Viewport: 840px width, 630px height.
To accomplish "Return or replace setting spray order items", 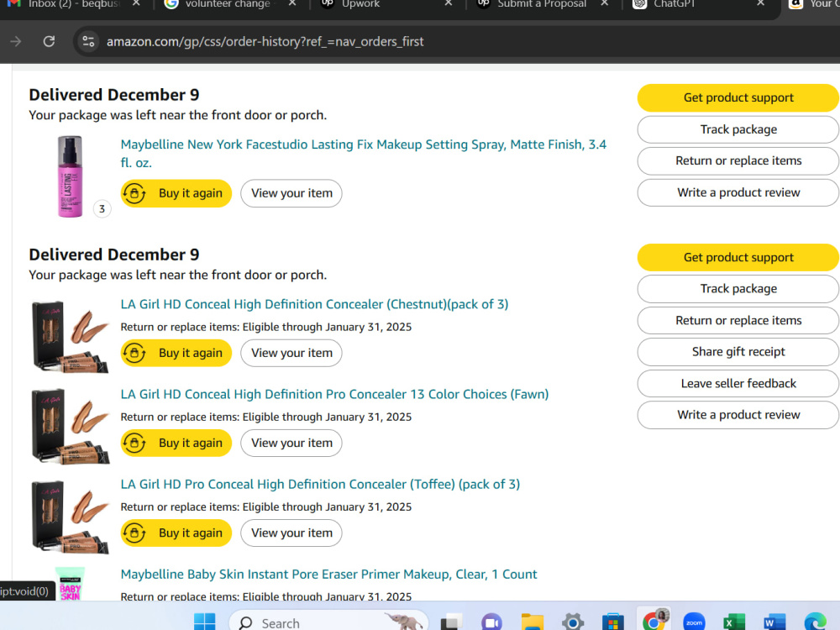I will pyautogui.click(x=738, y=160).
